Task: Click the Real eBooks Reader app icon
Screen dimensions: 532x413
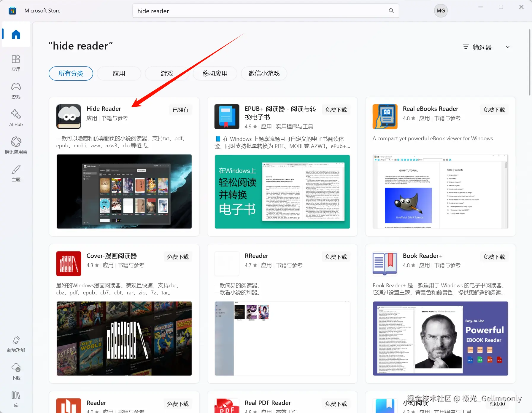Action: [385, 117]
